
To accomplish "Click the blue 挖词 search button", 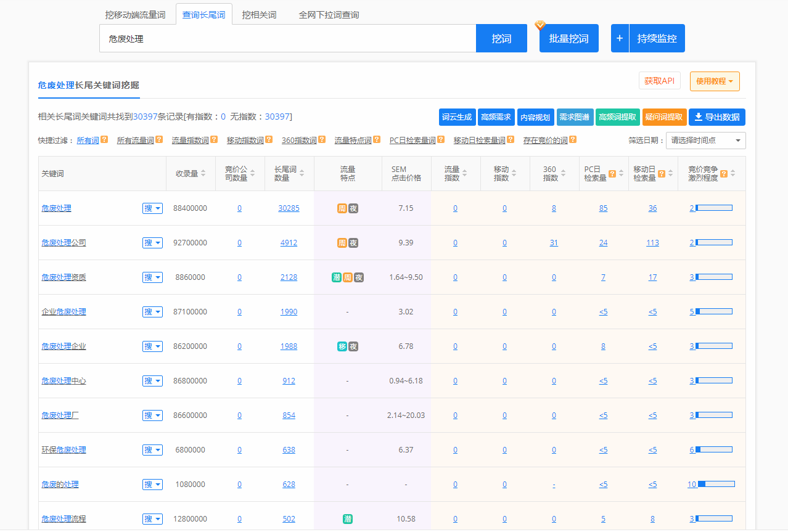I will (501, 38).
